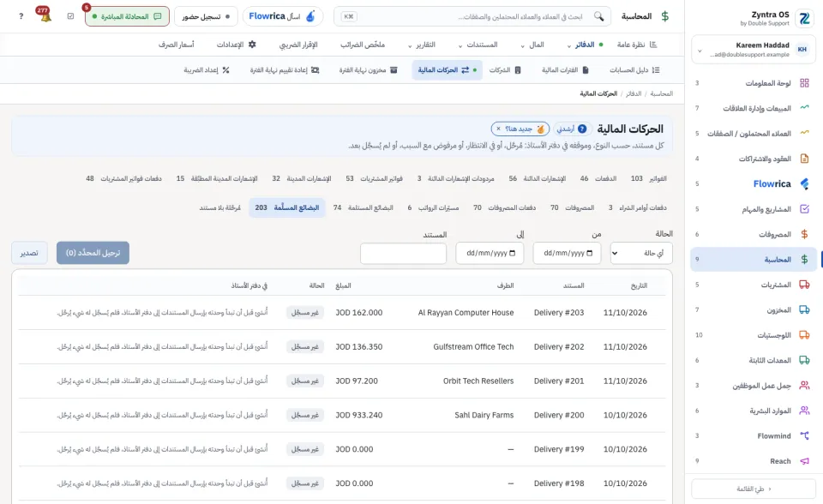Switch to الفواتير 103 tab
823x504 pixels.
tap(649, 178)
